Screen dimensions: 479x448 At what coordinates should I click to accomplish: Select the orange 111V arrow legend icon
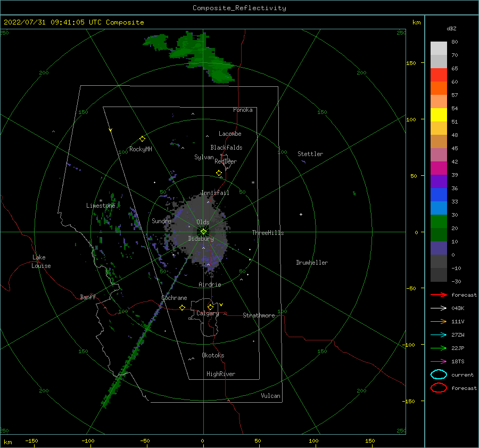tap(439, 321)
